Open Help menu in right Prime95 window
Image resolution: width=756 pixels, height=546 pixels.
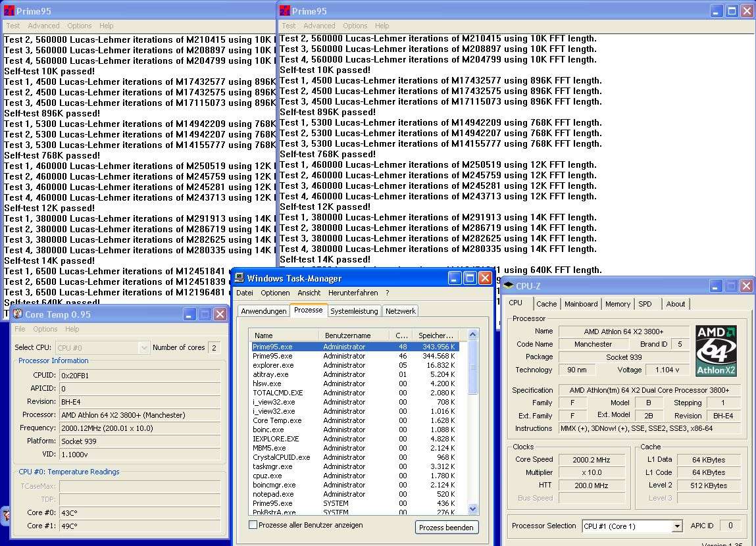382,26
